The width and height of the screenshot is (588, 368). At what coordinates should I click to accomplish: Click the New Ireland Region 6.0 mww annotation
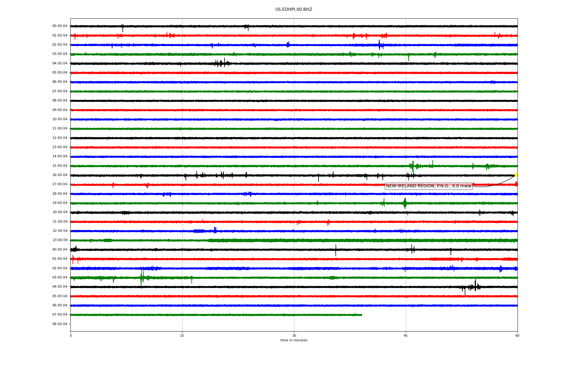click(x=428, y=186)
